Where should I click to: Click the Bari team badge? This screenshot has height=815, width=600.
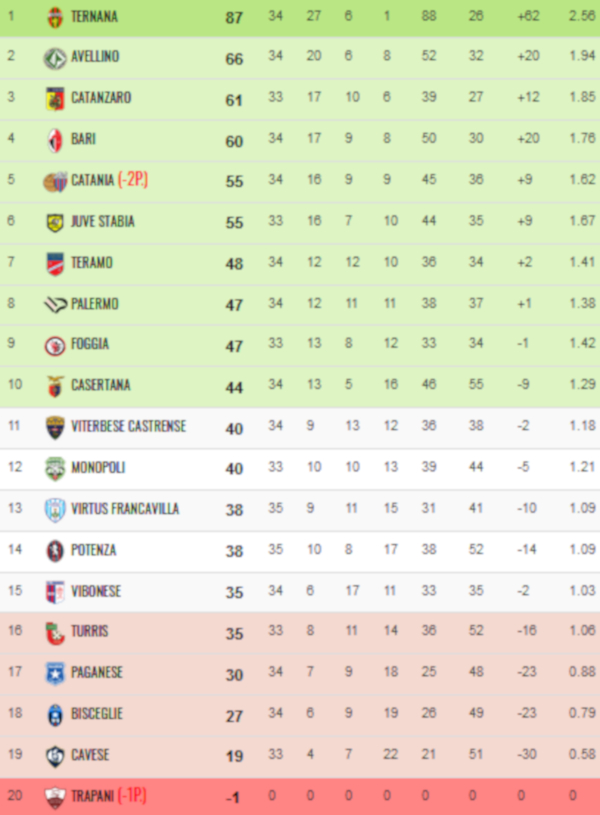pyautogui.click(x=55, y=140)
